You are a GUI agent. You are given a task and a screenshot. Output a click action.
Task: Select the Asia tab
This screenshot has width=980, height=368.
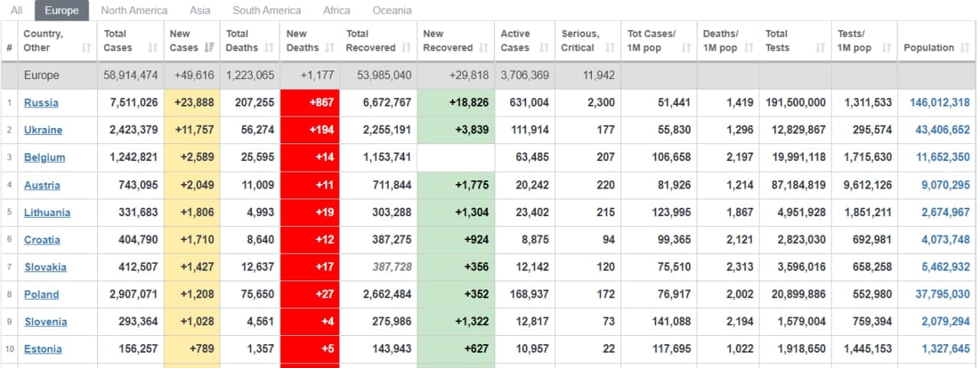pyautogui.click(x=200, y=11)
